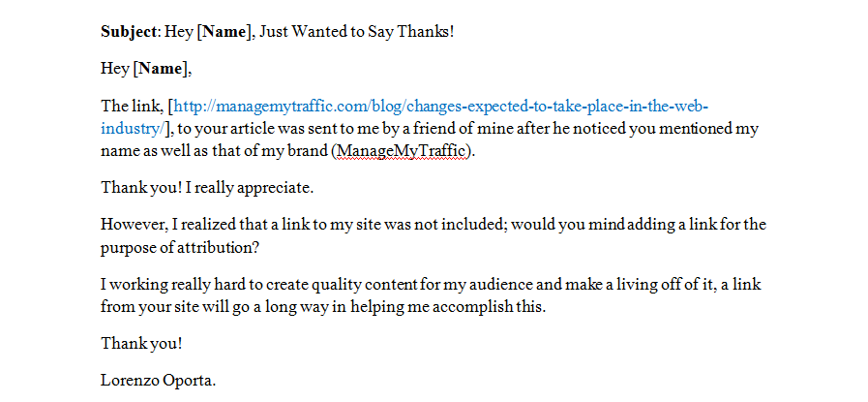Screen dimensions: 868x402
Task: Click "name as well as that of my brand"
Action: click(215, 151)
